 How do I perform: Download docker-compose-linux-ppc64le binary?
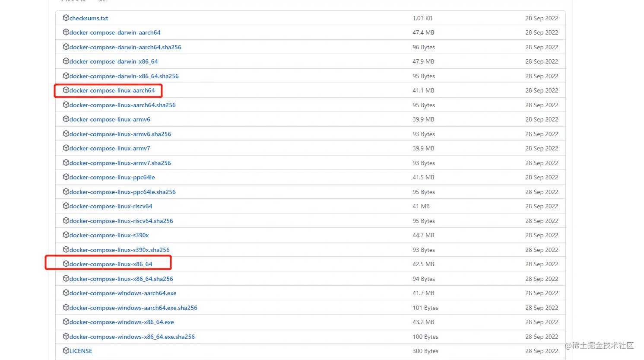112,177
